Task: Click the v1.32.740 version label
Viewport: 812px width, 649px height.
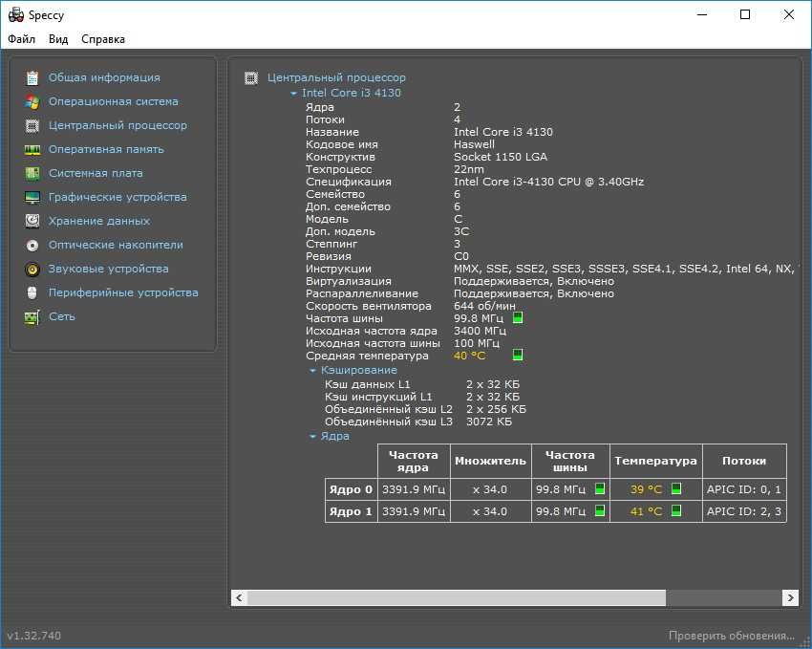Action: 33,636
